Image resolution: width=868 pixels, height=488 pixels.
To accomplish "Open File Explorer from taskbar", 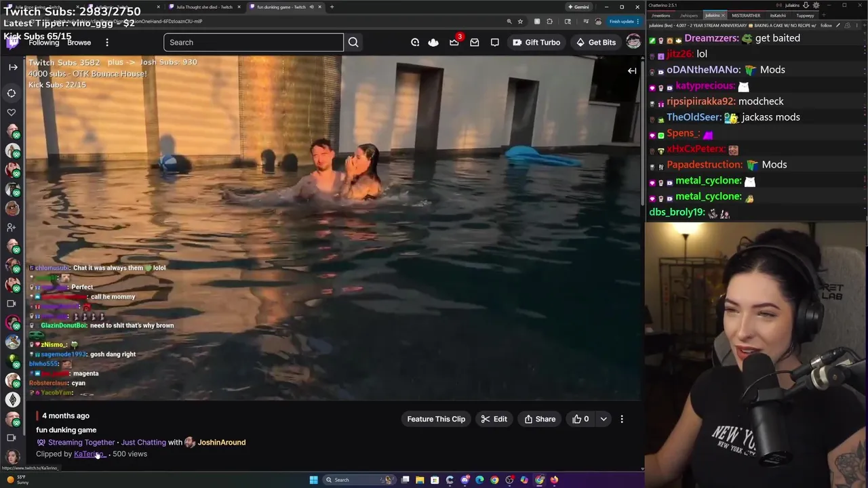I will tap(420, 480).
